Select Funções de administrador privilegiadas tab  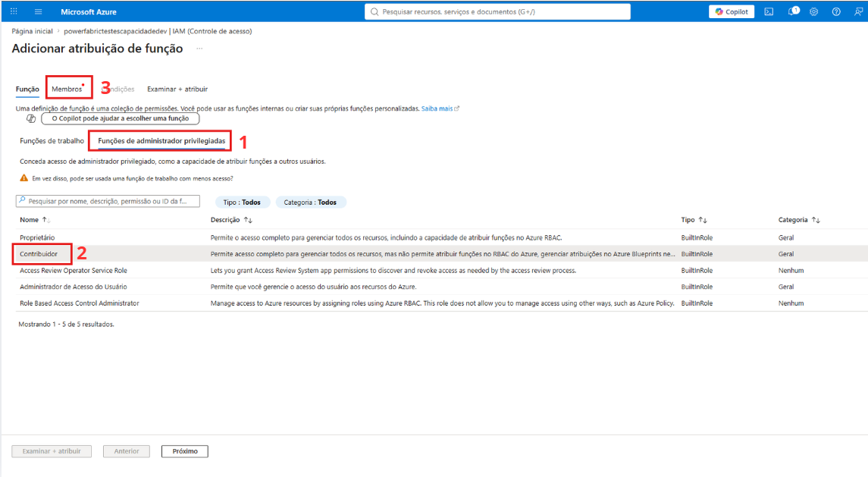161,141
